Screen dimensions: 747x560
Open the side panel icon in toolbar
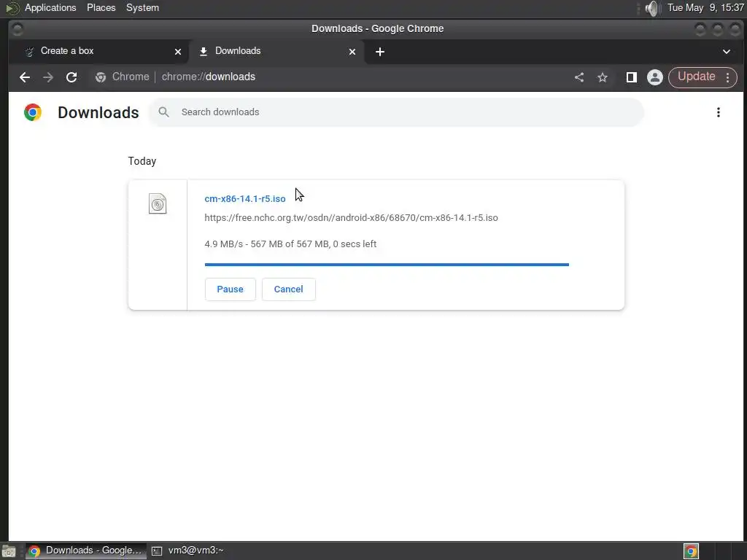click(x=631, y=77)
